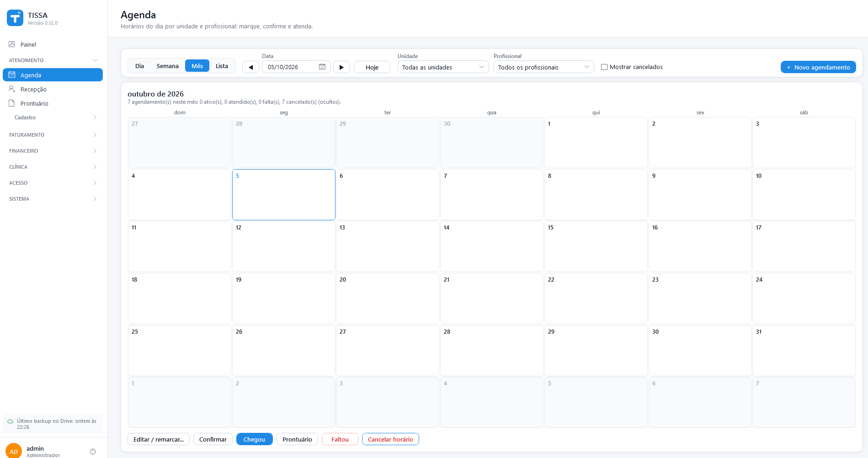The width and height of the screenshot is (868, 458).
Task: Click the Prontuário document icon in sidebar
Action: point(12,103)
